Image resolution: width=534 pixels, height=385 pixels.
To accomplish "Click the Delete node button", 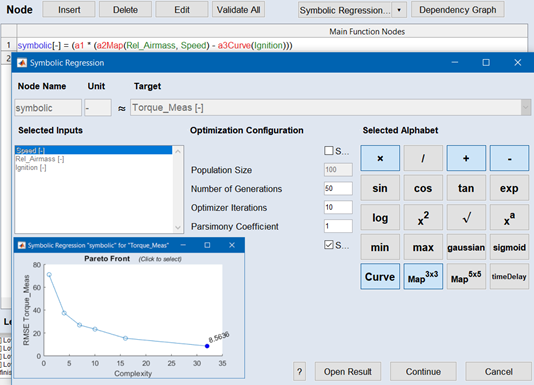I will pos(125,10).
